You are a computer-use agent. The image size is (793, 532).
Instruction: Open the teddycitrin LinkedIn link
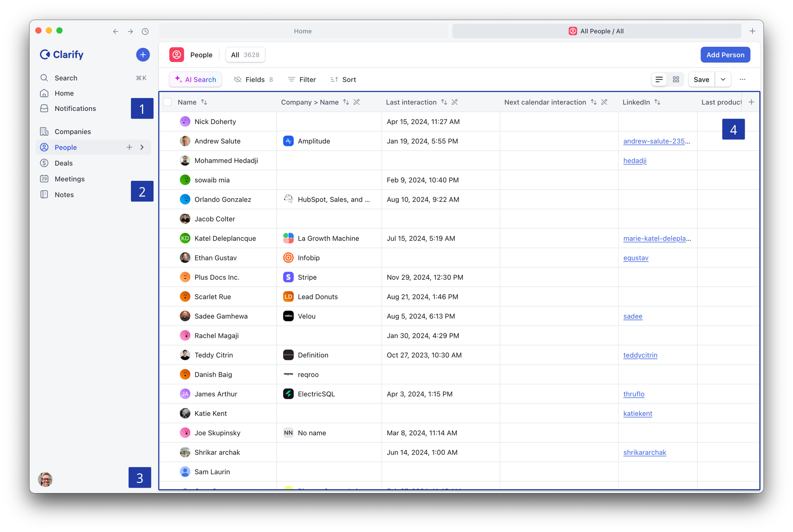(x=640, y=355)
